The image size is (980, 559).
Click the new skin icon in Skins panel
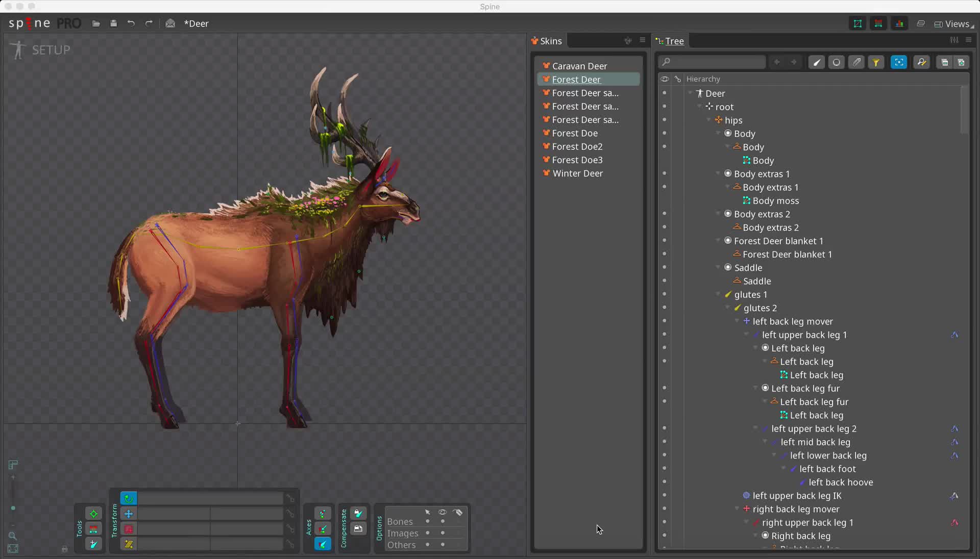628,41
